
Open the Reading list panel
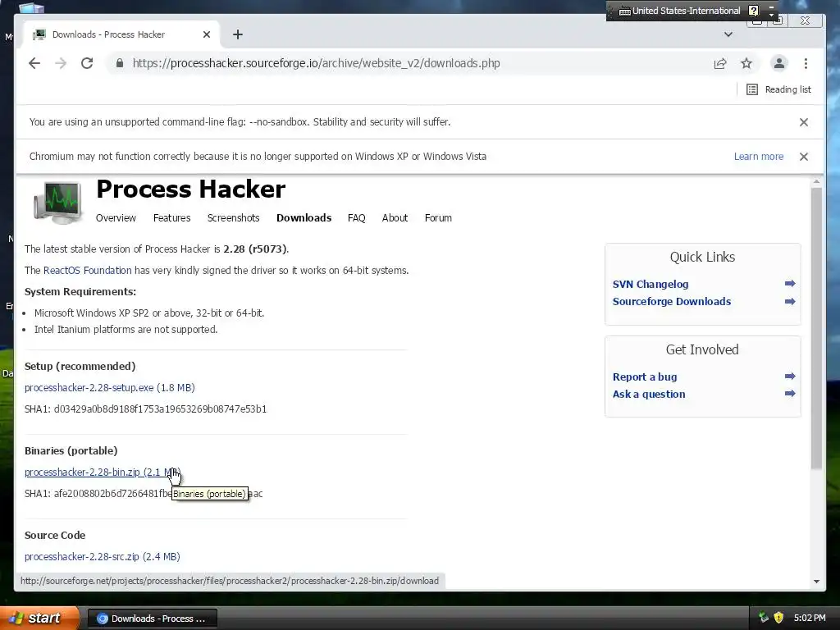point(779,89)
